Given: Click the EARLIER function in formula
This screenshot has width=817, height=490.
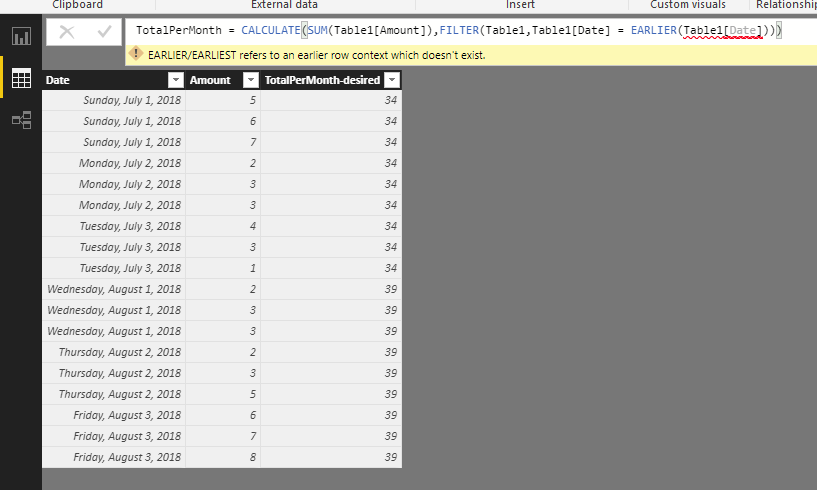Looking at the screenshot, I should 653,30.
